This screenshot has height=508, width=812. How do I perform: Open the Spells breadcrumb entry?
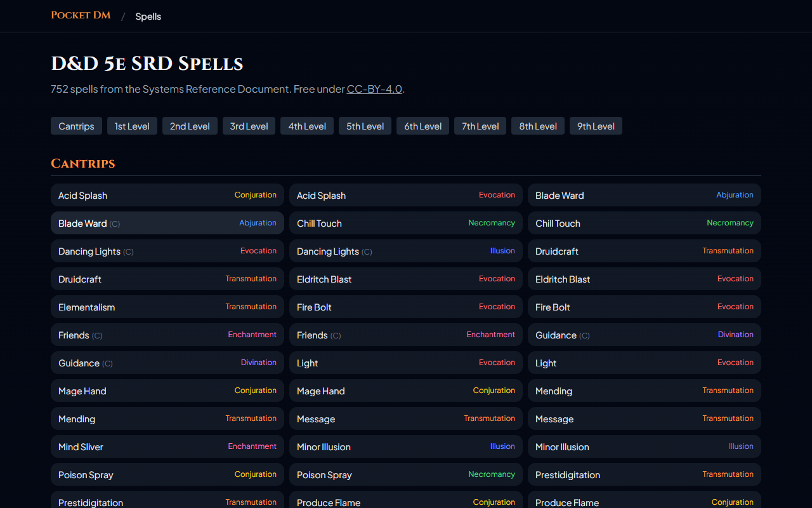[148, 16]
